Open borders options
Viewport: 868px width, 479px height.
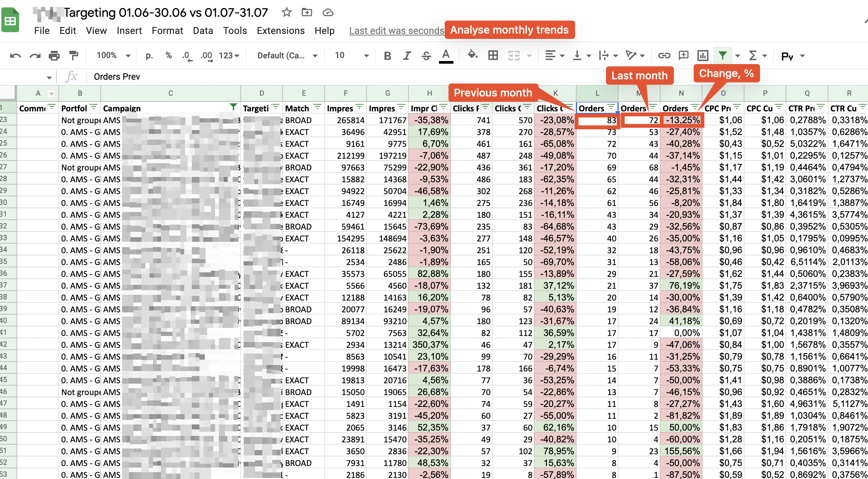pyautogui.click(x=493, y=55)
